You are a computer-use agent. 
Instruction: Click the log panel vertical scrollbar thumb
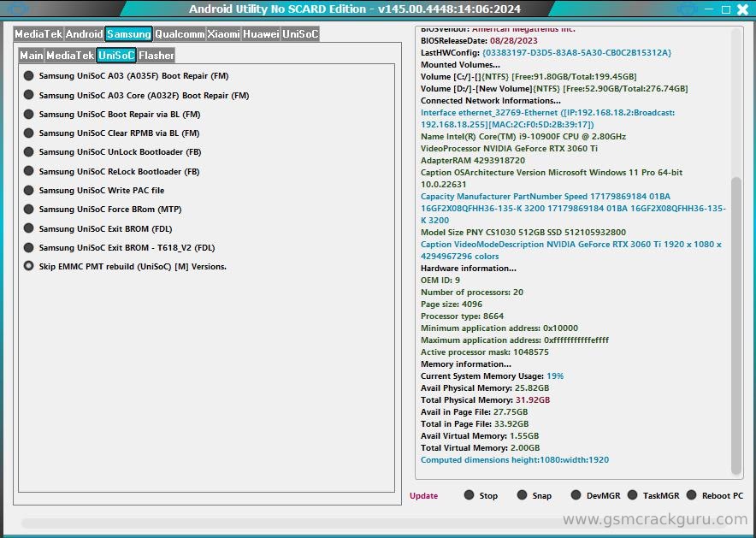736,325
